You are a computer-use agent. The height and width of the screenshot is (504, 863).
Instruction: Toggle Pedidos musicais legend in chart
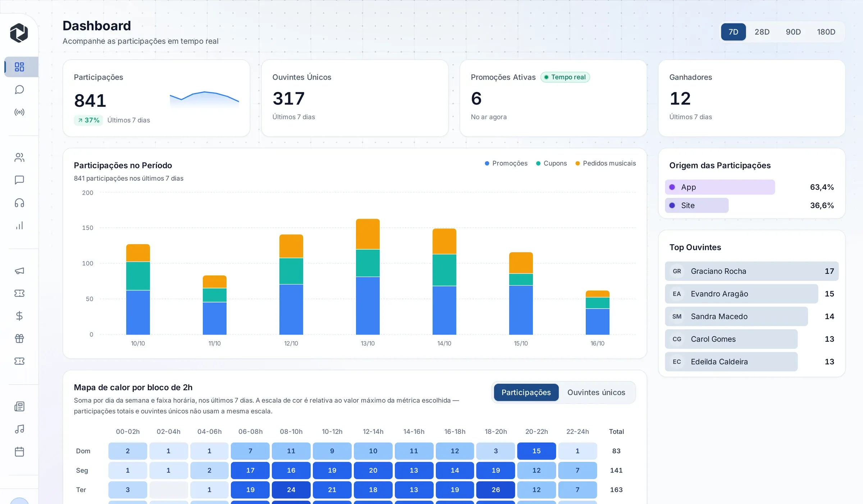[x=606, y=163]
